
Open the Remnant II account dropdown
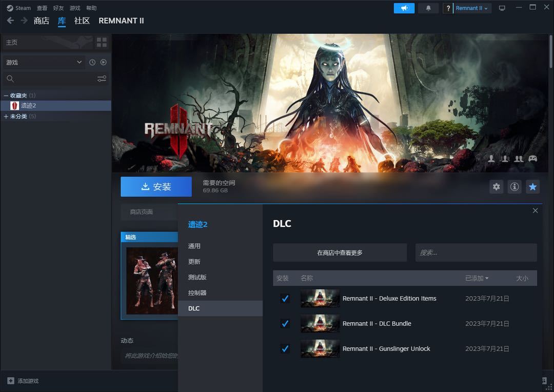point(471,8)
